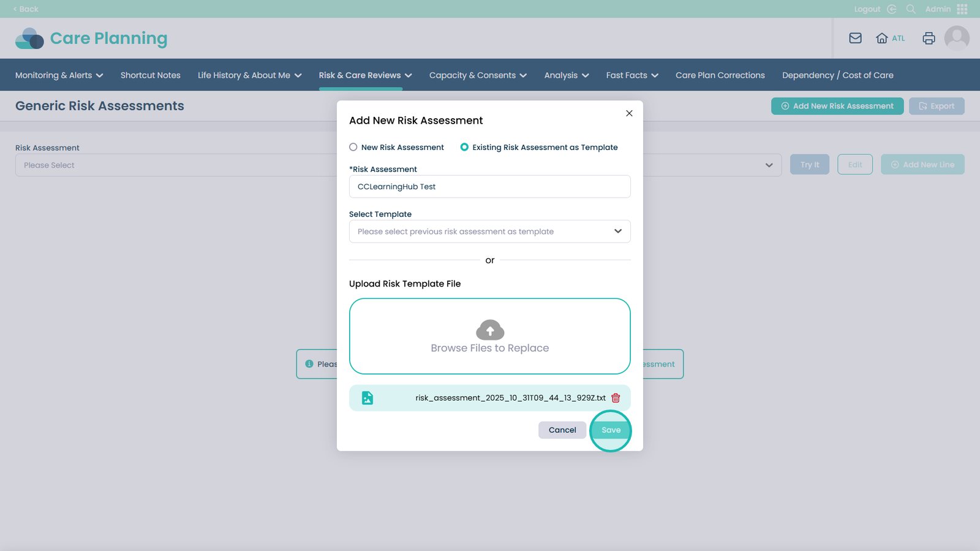Viewport: 980px width, 551px height.
Task: Select Existing Risk Assessment as Template option
Action: tap(464, 147)
